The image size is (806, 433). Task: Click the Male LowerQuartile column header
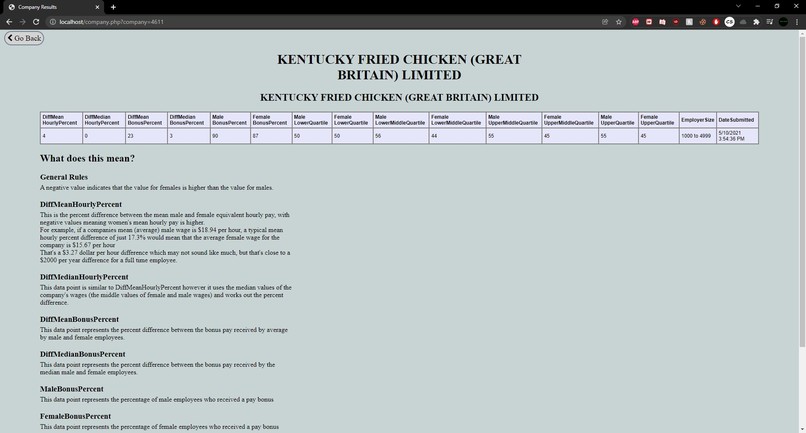click(x=312, y=120)
